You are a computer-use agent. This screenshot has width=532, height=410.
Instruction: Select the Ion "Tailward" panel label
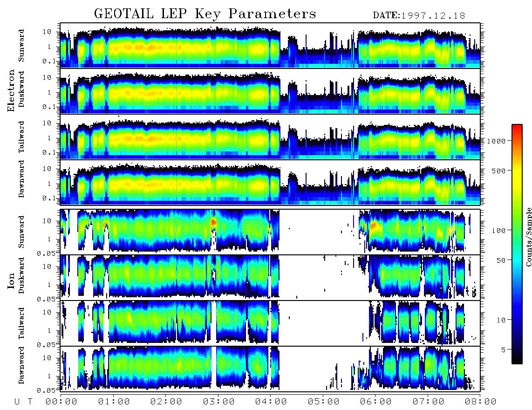click(x=21, y=323)
